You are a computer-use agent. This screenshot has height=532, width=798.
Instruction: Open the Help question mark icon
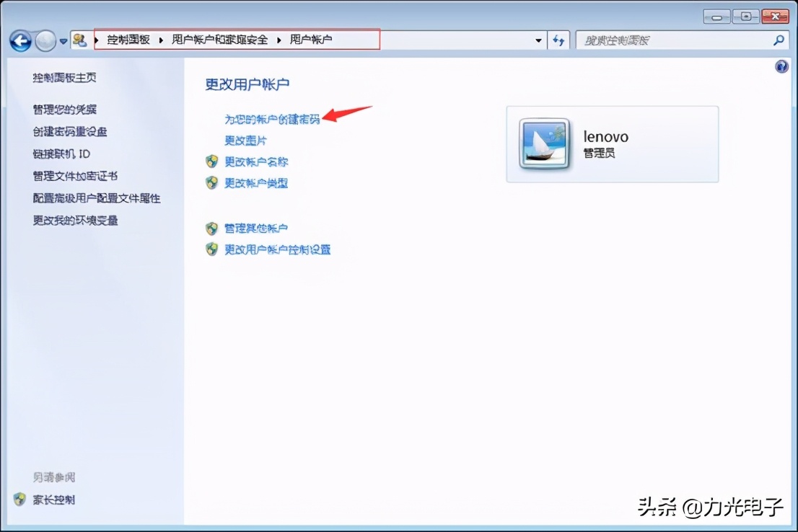click(x=781, y=66)
